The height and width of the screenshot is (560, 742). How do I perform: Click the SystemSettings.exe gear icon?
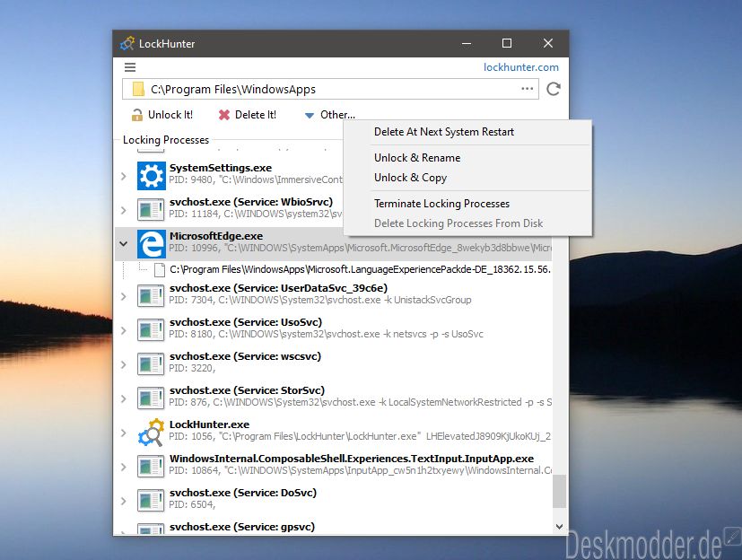[x=152, y=176]
